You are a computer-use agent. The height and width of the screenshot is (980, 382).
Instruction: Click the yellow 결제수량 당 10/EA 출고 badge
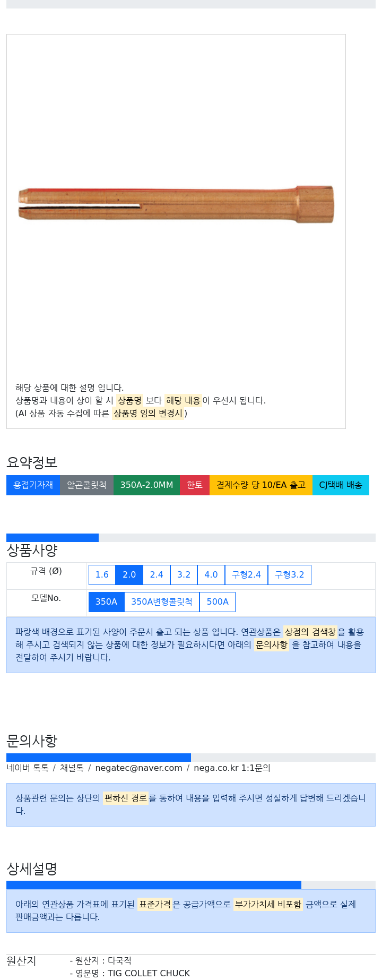[261, 485]
